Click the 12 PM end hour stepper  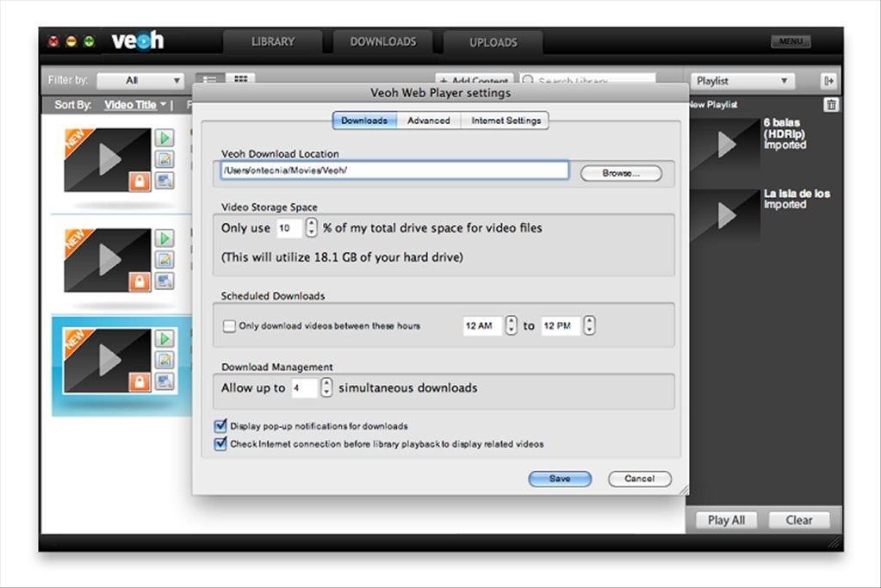[589, 325]
